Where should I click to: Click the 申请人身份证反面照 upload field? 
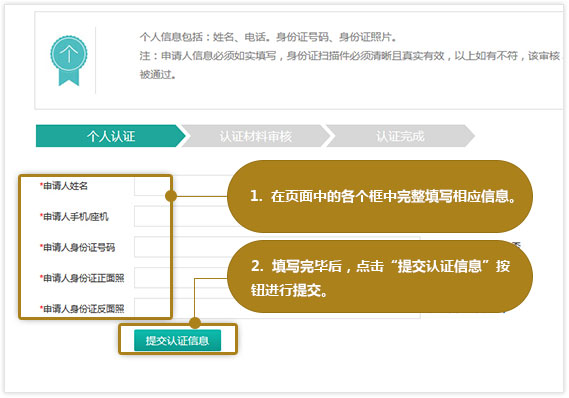(x=278, y=308)
